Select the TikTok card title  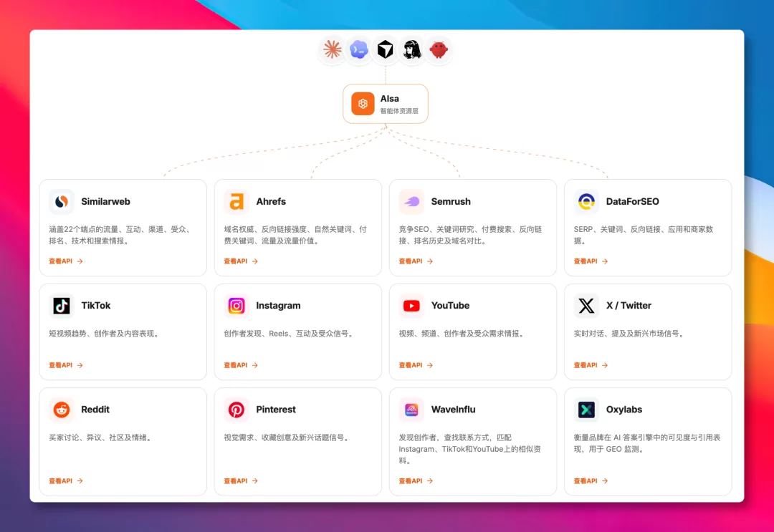coord(96,306)
